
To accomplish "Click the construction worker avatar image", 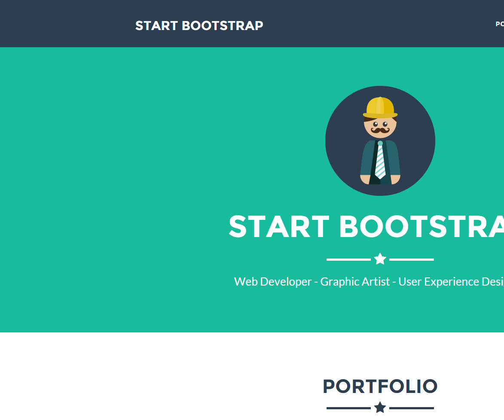I will (380, 141).
